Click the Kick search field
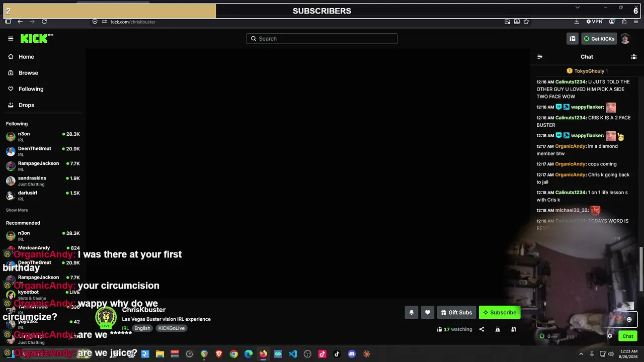Viewport: 644px width, 362px height. point(322,39)
